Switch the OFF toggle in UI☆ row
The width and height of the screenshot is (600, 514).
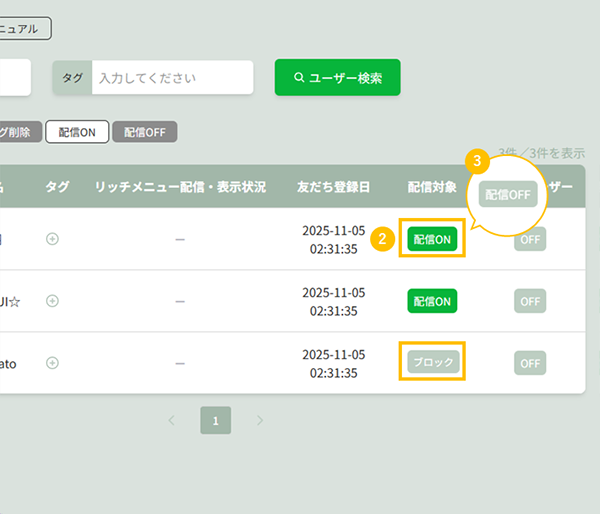pos(530,301)
